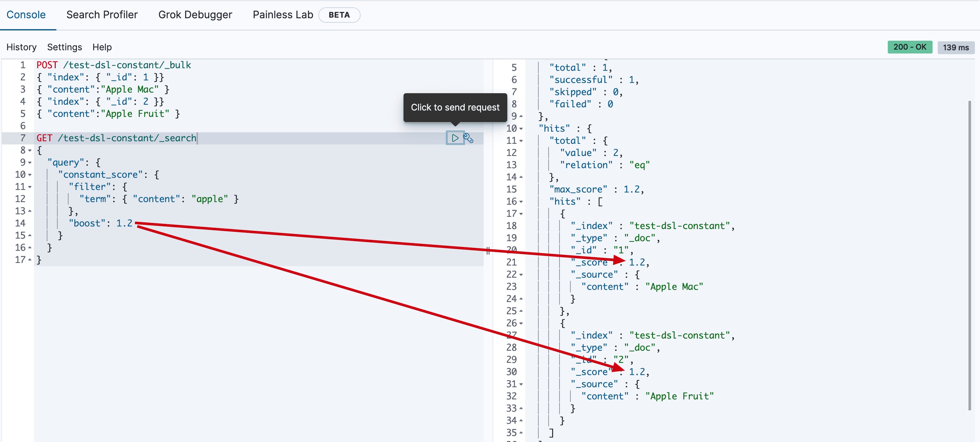Collapse the "query" block on line 9
This screenshot has height=442, width=980.
pos(30,163)
